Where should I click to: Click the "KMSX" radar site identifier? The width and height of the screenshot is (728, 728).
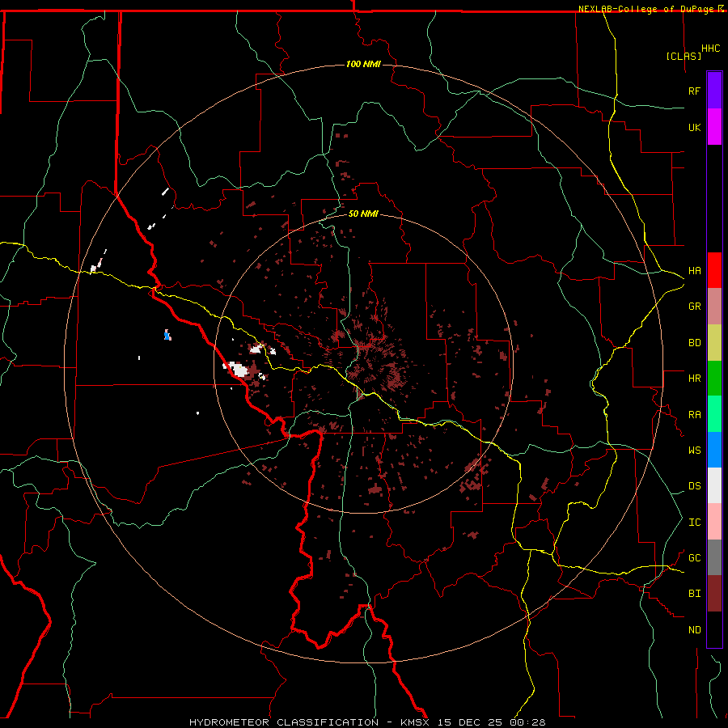coord(415,722)
